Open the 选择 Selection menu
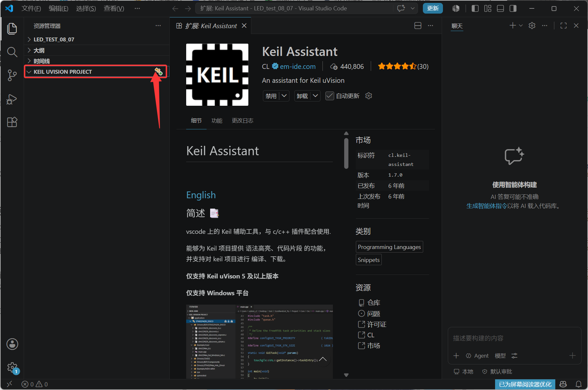The image size is (588, 390). [86, 8]
